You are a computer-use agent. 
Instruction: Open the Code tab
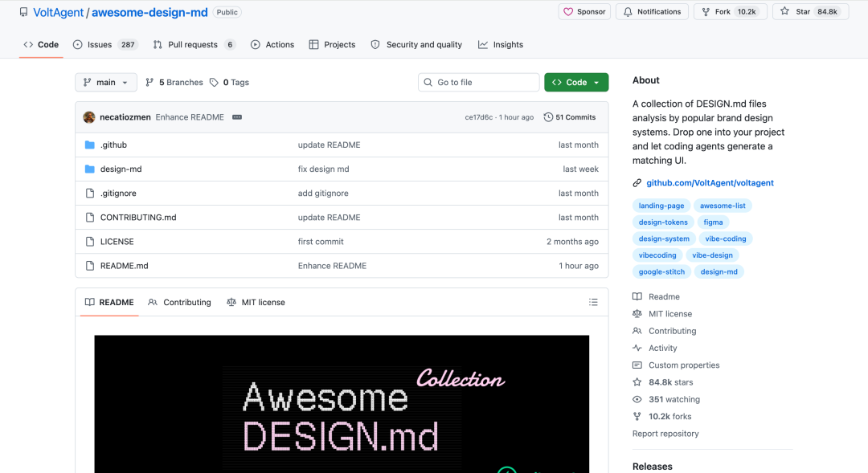pyautogui.click(x=41, y=44)
